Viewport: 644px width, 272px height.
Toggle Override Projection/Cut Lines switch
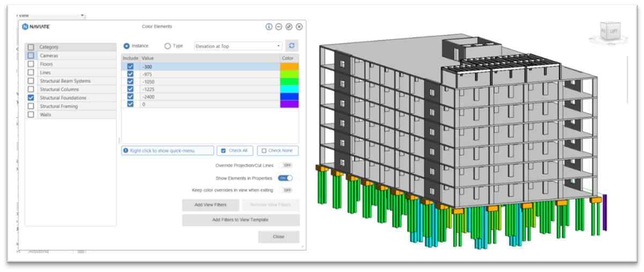(x=287, y=166)
